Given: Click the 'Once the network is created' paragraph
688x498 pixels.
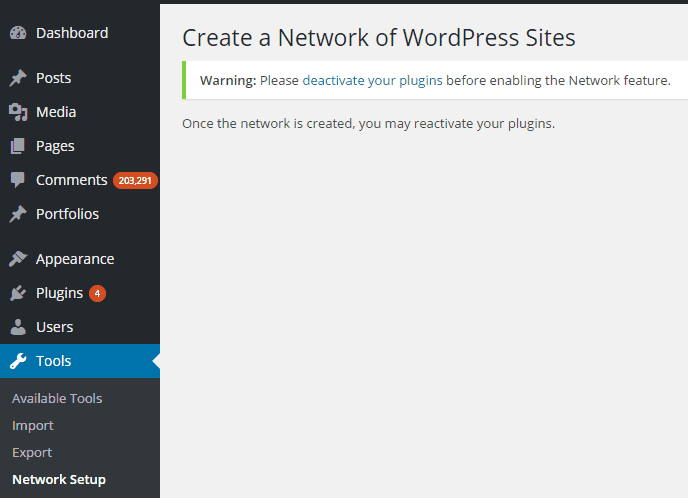Looking at the screenshot, I should pyautogui.click(x=369, y=124).
